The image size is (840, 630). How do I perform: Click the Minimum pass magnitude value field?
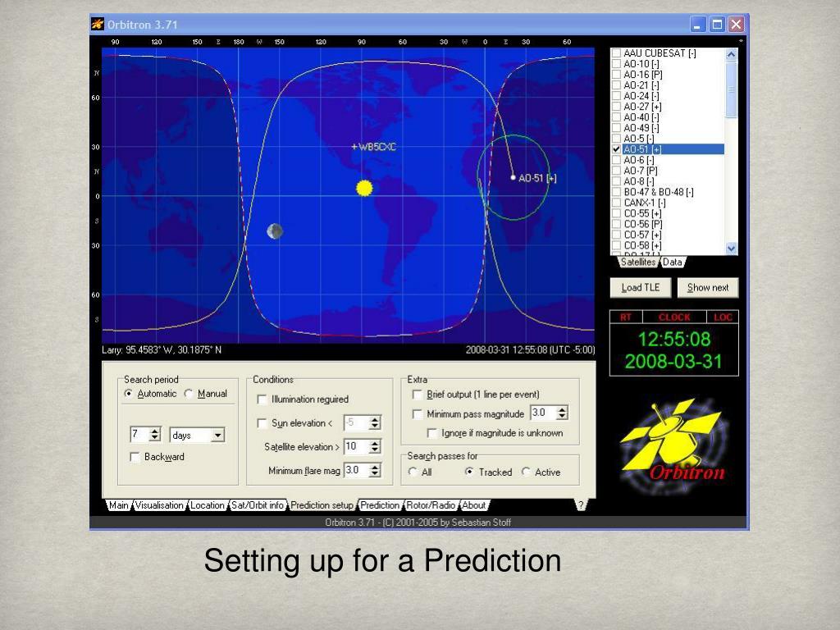click(543, 413)
